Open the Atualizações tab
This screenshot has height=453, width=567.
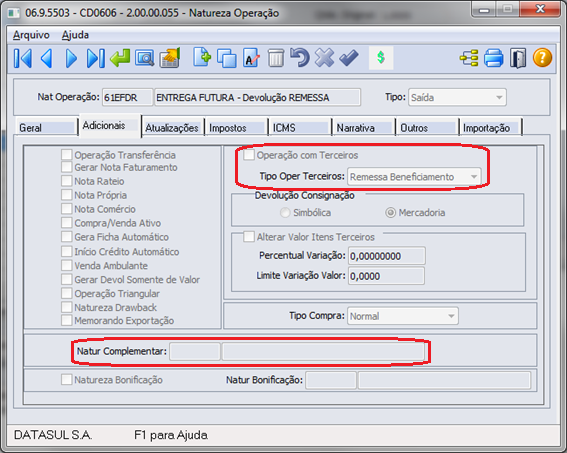(172, 128)
